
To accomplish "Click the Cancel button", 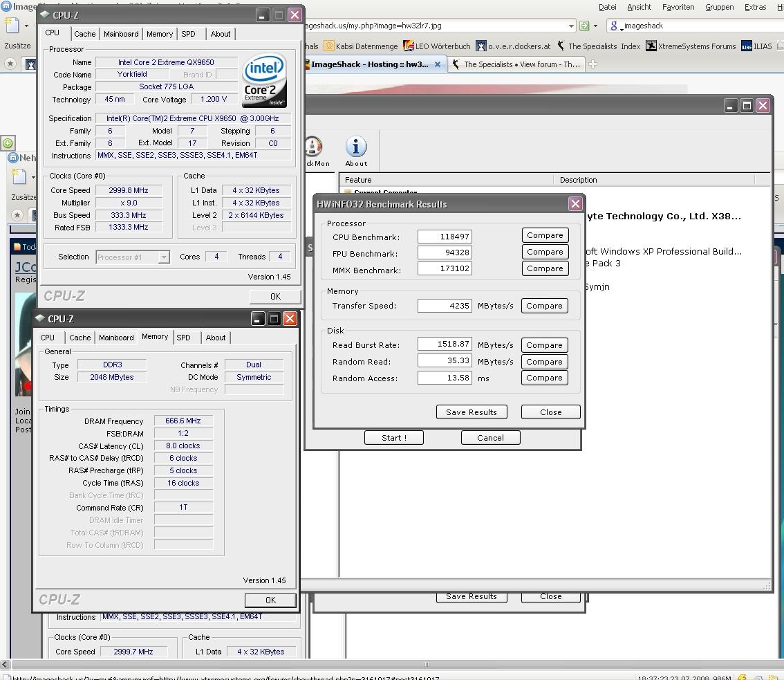I will click(x=490, y=438).
